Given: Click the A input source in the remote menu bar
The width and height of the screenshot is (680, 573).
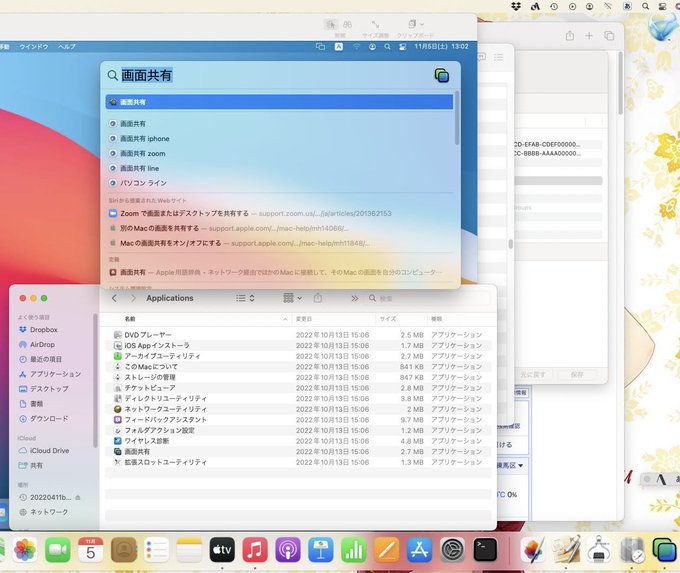Looking at the screenshot, I should point(339,46).
